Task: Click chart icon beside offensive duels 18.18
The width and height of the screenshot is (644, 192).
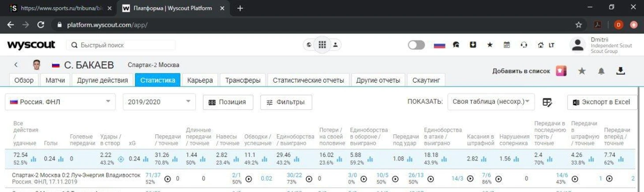Action: coord(445,159)
